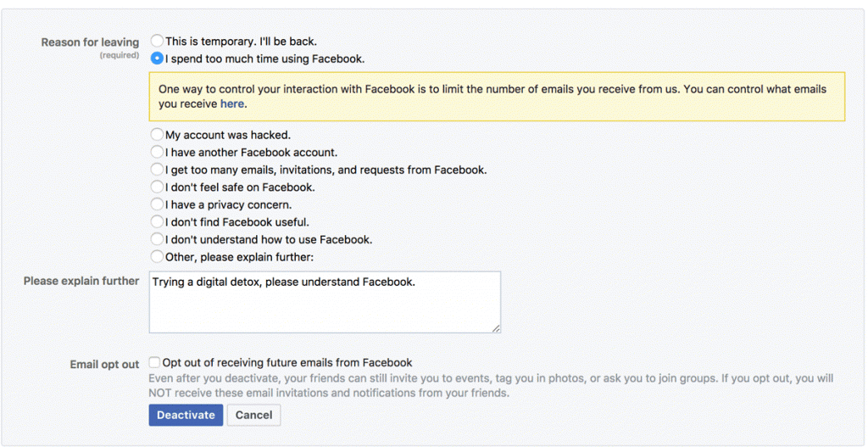Select "This is temporary. I'll be back." radio
This screenshot has height=447, width=868.
click(157, 41)
